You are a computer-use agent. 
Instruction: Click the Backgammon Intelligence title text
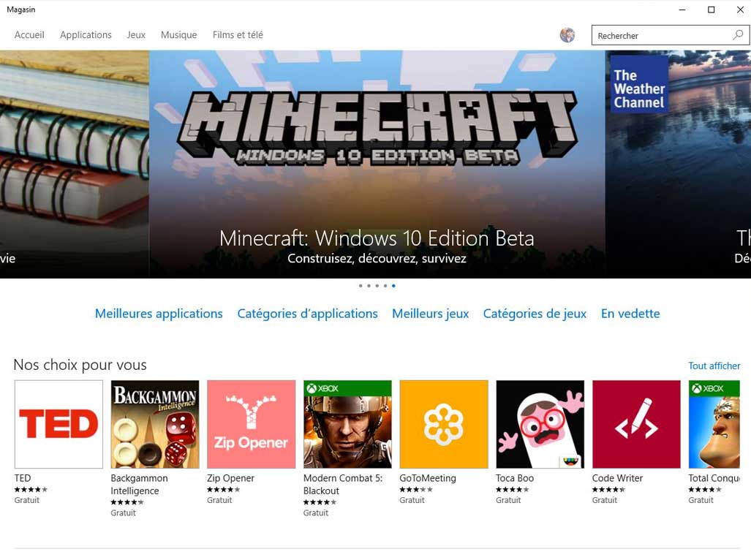pyautogui.click(x=139, y=485)
